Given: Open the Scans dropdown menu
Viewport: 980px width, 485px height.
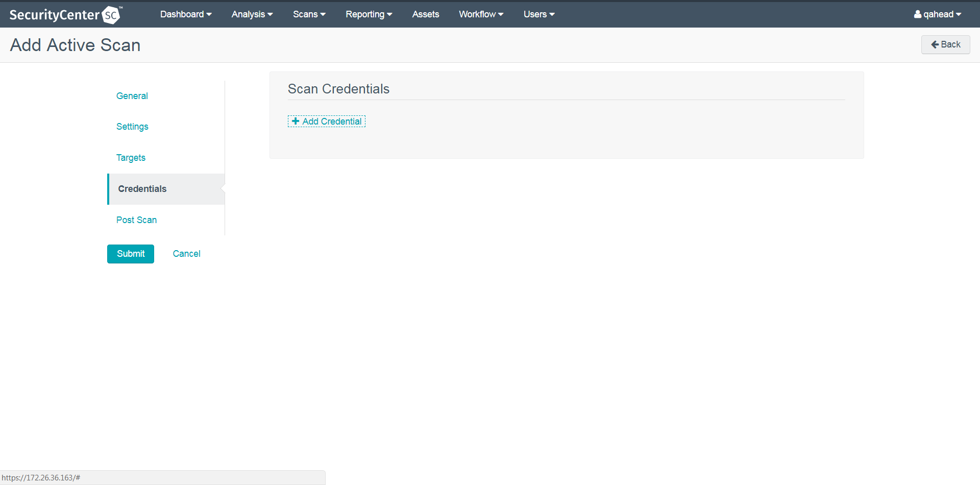Looking at the screenshot, I should pyautogui.click(x=309, y=14).
